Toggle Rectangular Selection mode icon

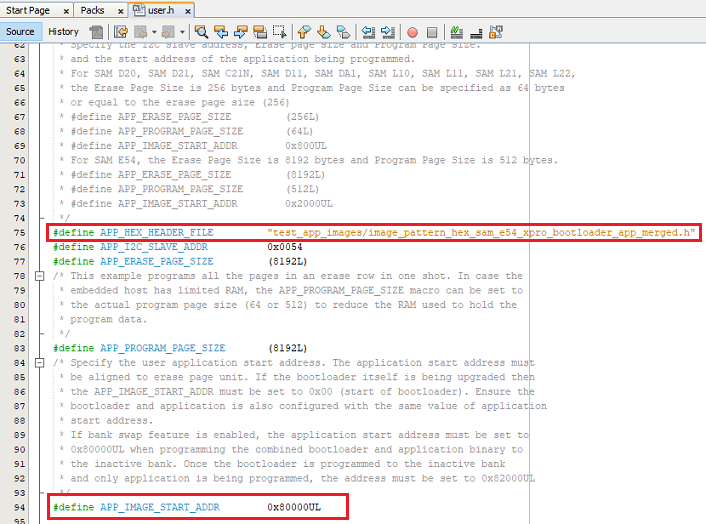tap(280, 32)
